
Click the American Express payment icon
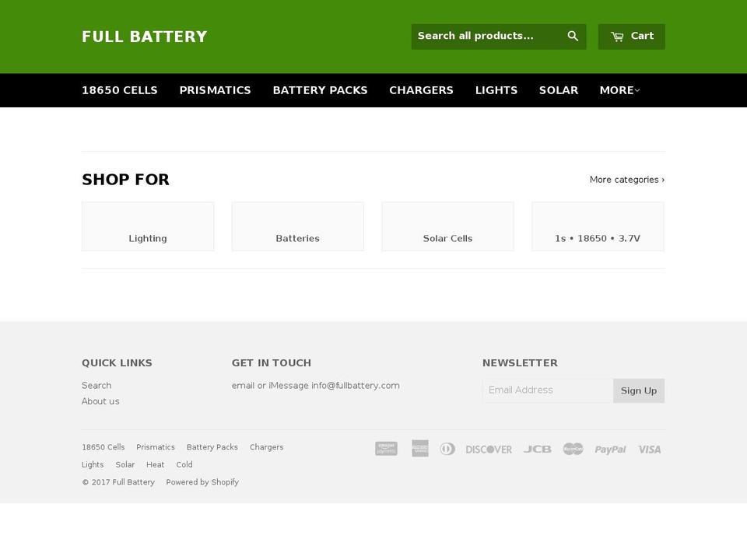pyautogui.click(x=420, y=449)
